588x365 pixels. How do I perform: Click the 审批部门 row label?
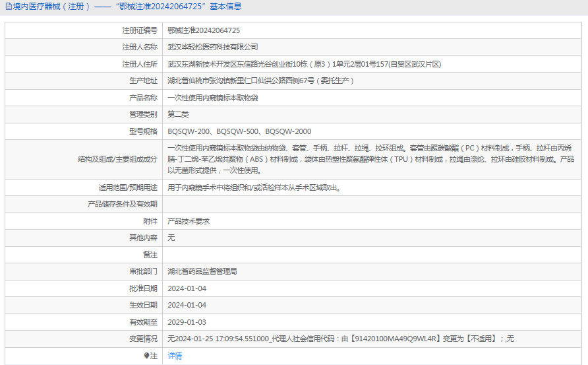(143, 271)
